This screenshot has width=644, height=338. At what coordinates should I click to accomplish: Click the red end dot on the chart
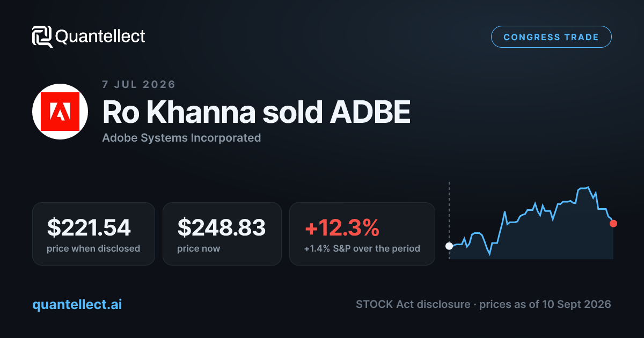pos(613,223)
